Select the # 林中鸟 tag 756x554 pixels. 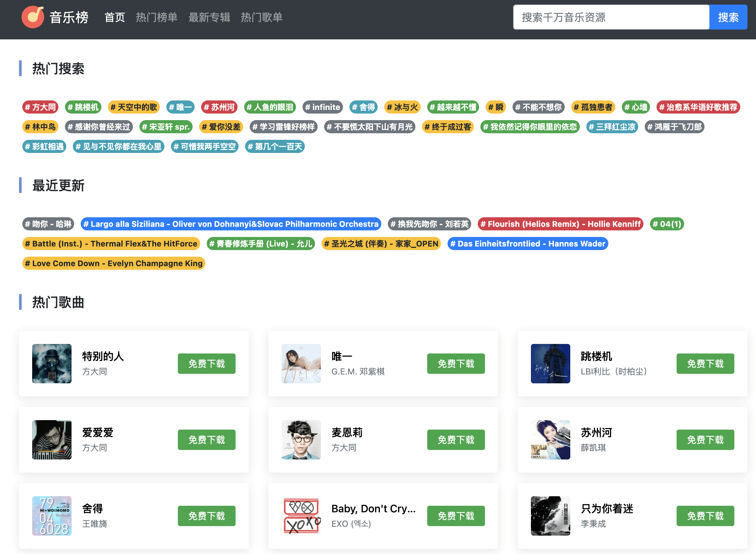click(40, 127)
